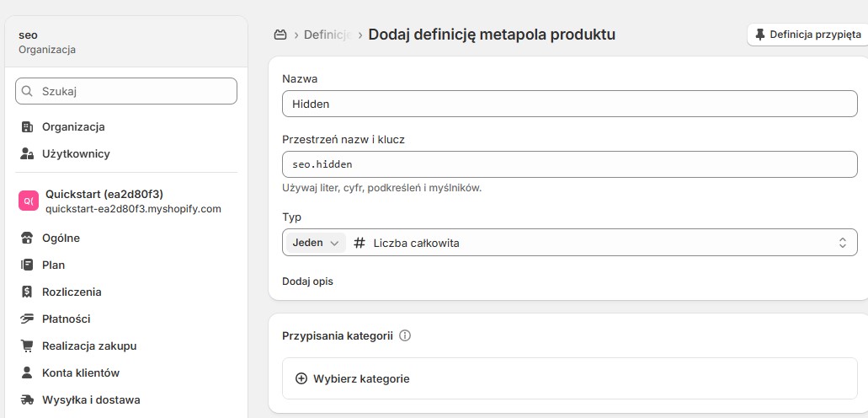
Task: Click the 'Przypisania kategorii' heading
Action: (x=338, y=335)
